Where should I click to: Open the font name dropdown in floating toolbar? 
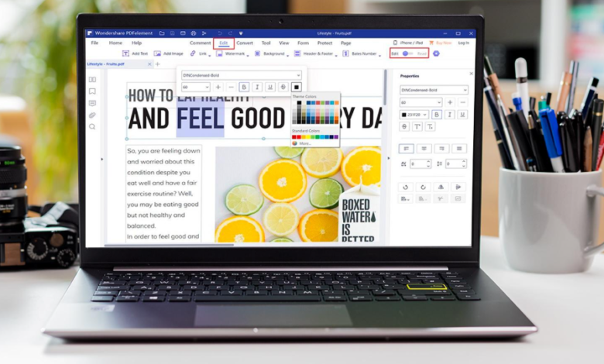coord(242,75)
